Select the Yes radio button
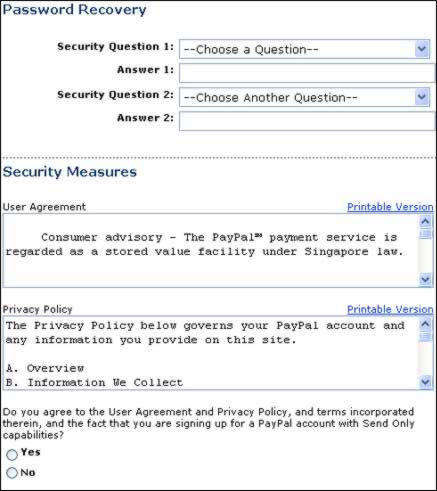Screen dimensions: 437x491 (12, 455)
